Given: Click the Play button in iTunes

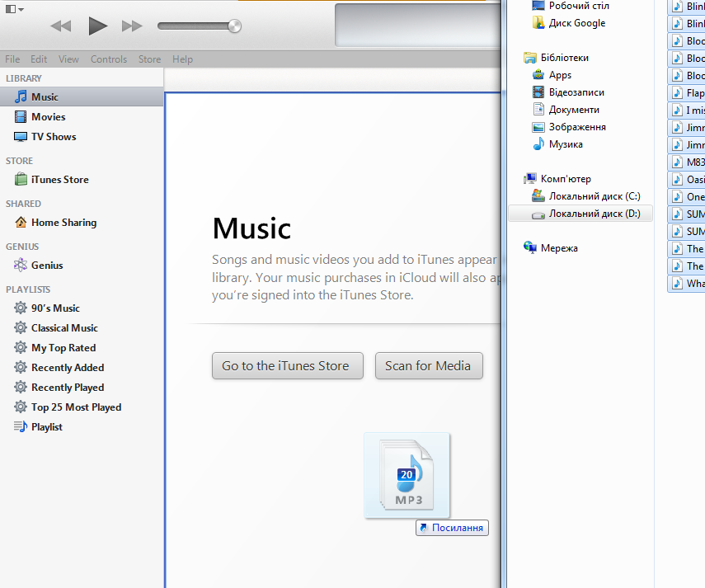Looking at the screenshot, I should point(98,26).
